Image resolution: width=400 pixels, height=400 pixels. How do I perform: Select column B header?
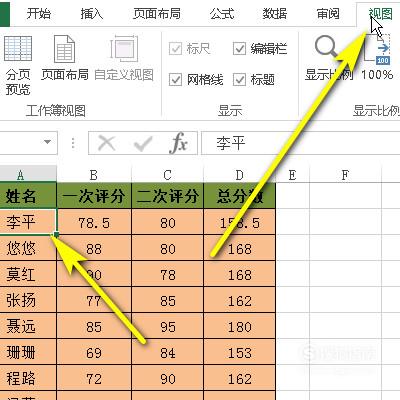pos(94,174)
